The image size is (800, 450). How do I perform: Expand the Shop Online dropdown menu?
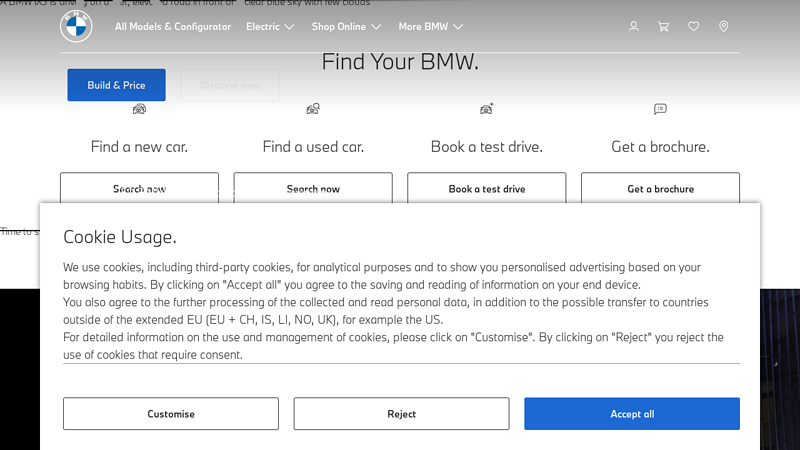click(x=346, y=27)
